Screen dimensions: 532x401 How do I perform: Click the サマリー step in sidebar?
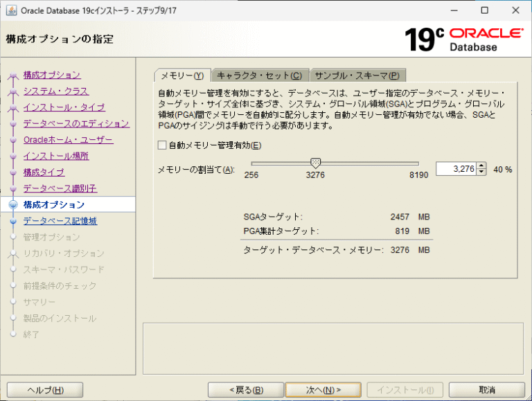click(x=39, y=302)
